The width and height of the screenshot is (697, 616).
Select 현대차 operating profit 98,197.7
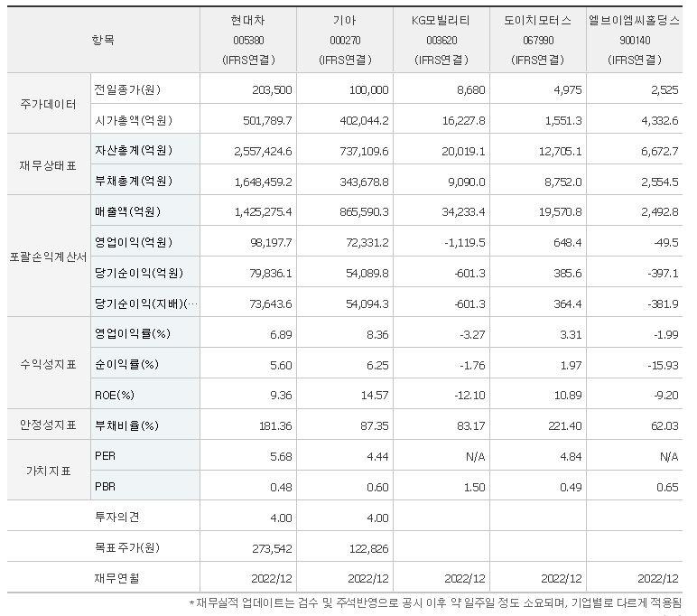271,243
